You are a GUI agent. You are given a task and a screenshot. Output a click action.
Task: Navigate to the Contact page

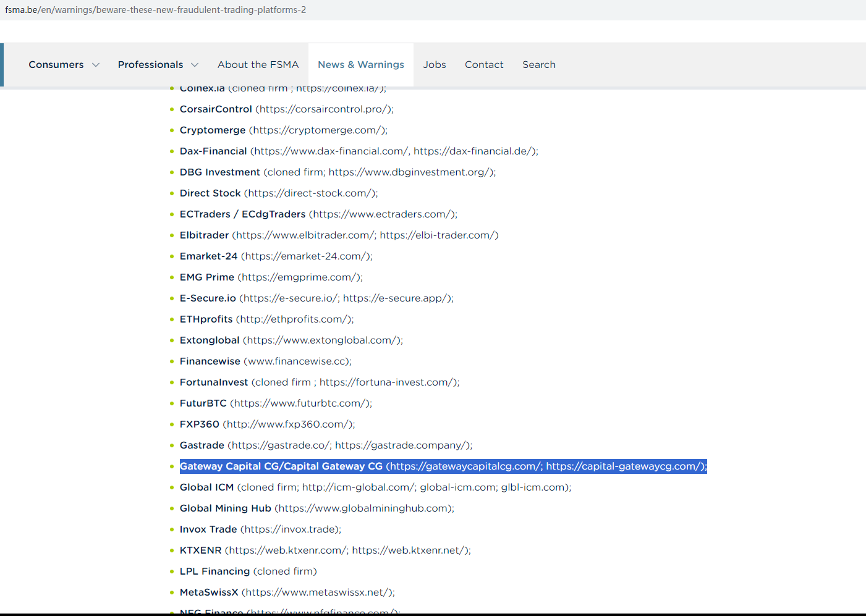pyautogui.click(x=484, y=65)
